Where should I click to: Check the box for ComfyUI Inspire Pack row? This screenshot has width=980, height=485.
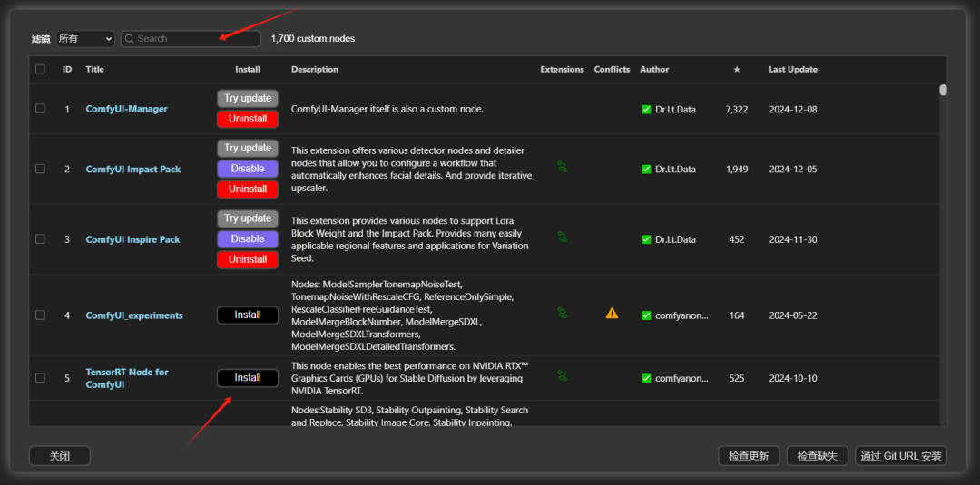click(40, 239)
